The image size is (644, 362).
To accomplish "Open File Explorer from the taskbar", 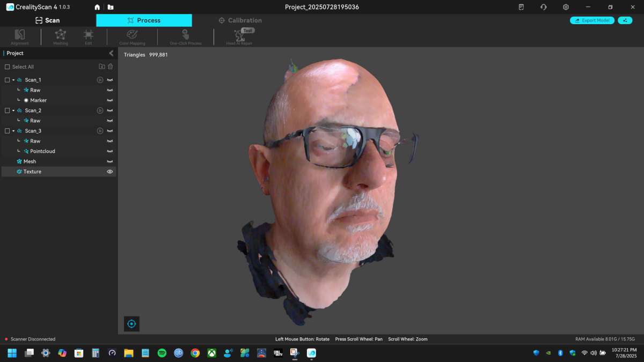I will [128, 353].
